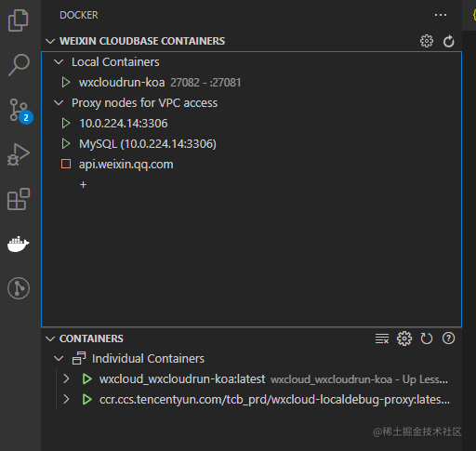Select the 10.0.224.14:3306 proxy node
This screenshot has height=451, width=476.
[124, 124]
